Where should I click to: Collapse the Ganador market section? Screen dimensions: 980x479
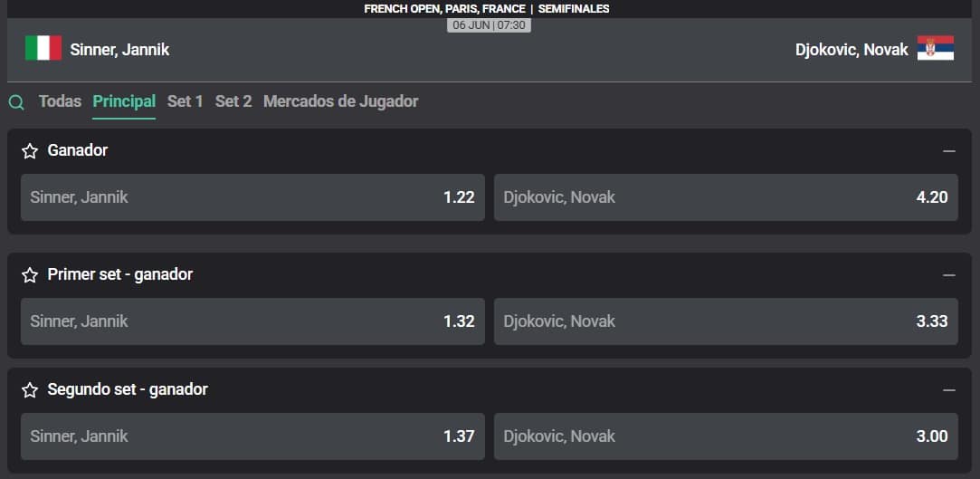tap(948, 151)
